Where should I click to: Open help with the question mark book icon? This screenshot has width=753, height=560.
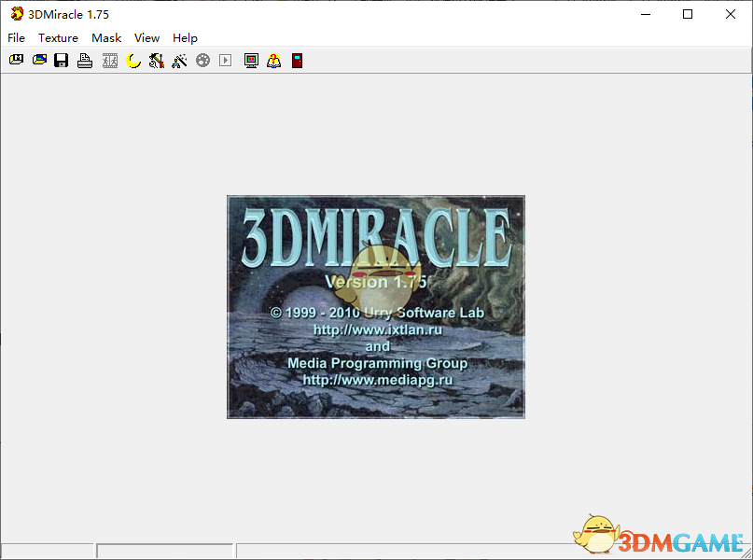click(x=274, y=61)
